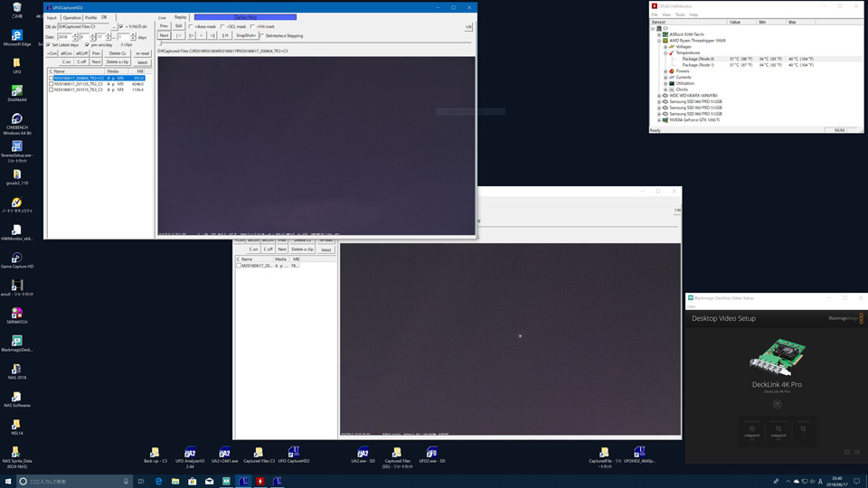868x488 pixels.
Task: Click the settings icon under DeckLink 4K Pro
Action: coord(778,404)
